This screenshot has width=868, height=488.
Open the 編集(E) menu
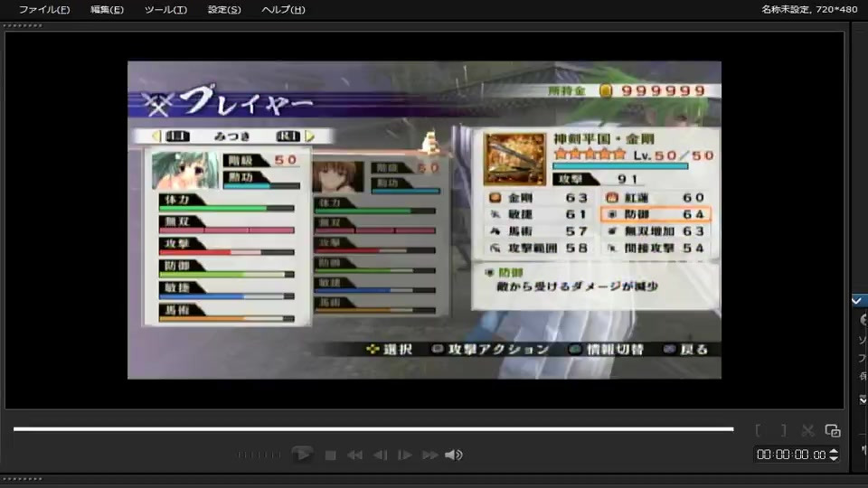tap(107, 9)
